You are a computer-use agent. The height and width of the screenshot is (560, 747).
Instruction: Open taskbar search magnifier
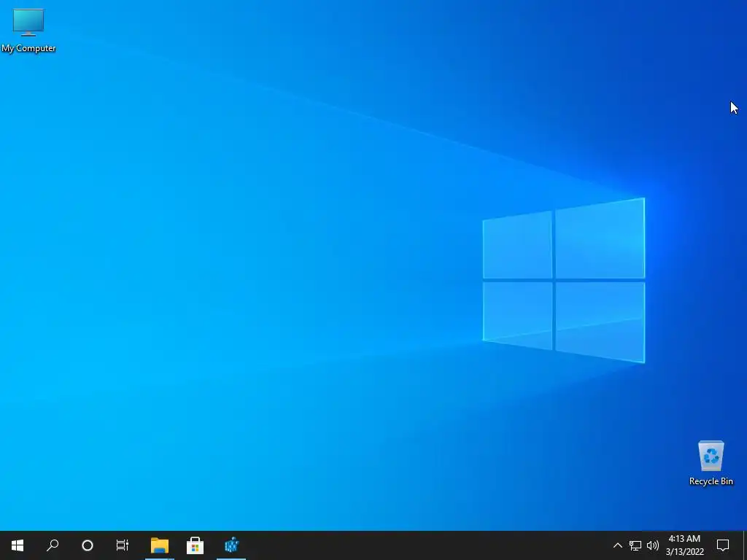[53, 545]
